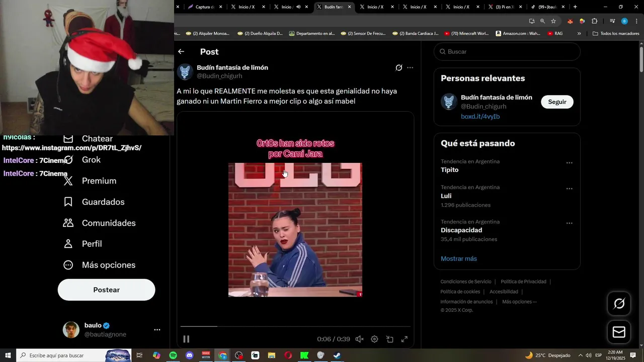This screenshot has height=362, width=644.
Task: Click the install app icon in the address bar
Action: 532,21
